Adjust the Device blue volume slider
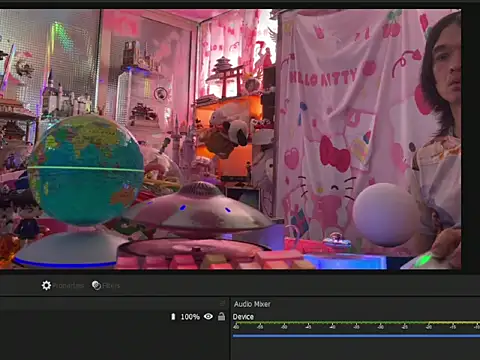Viewport: 480px width, 360px height. point(356,336)
